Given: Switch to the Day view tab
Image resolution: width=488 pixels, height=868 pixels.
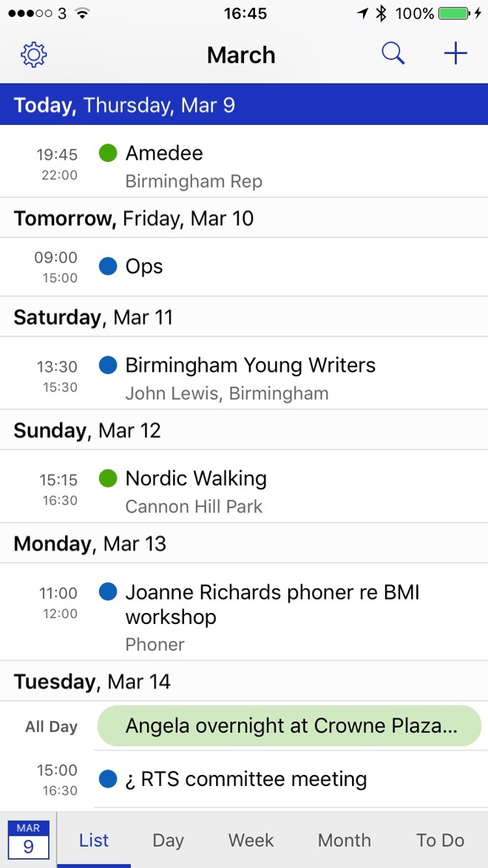Looking at the screenshot, I should click(x=168, y=841).
